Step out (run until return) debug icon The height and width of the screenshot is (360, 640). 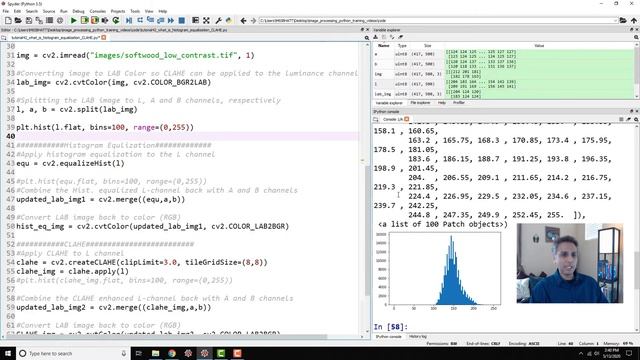[x=160, y=20]
